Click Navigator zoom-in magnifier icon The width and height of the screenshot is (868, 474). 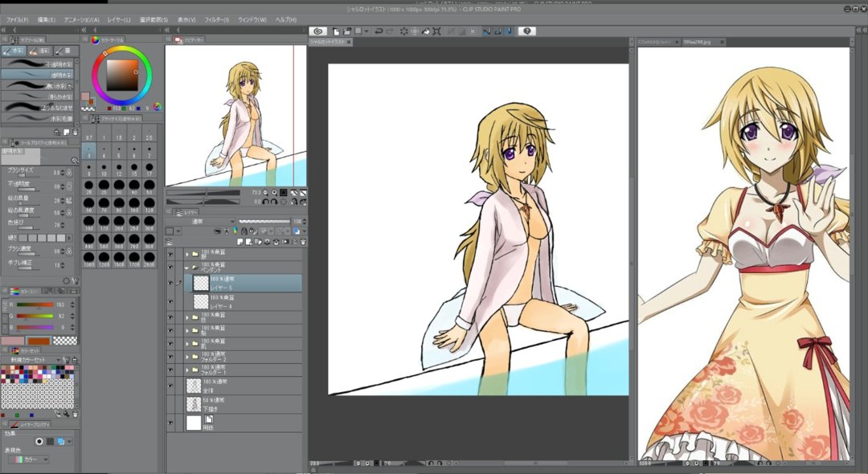pos(274,193)
